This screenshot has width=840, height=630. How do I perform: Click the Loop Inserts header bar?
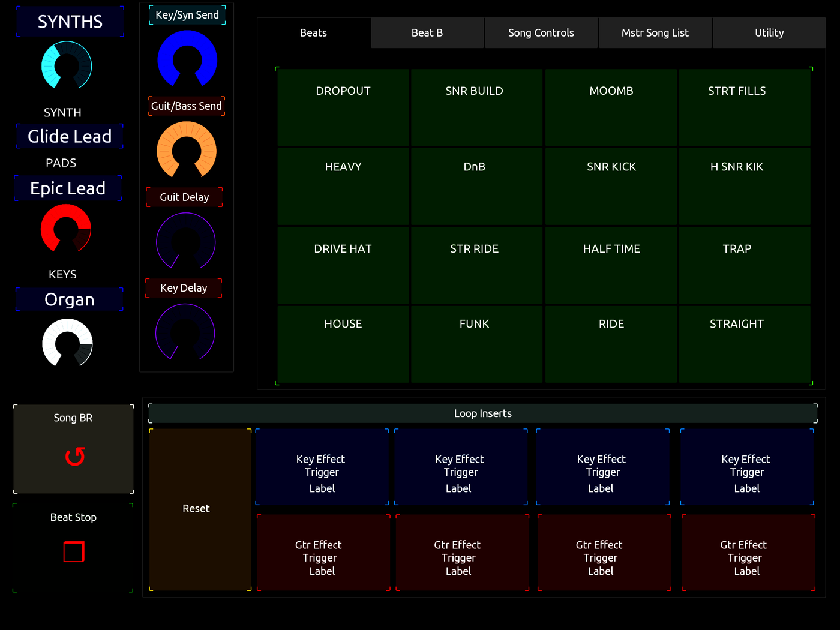(483, 413)
